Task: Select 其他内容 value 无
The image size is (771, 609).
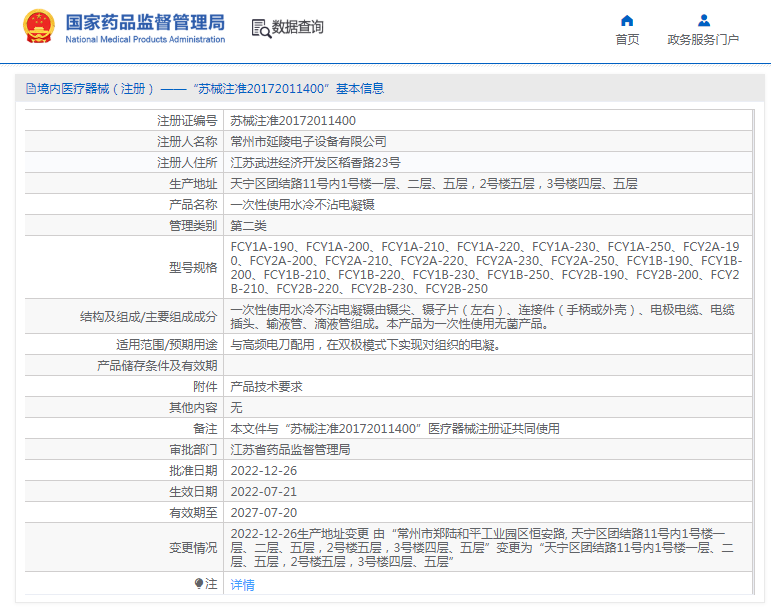Action: click(237, 408)
